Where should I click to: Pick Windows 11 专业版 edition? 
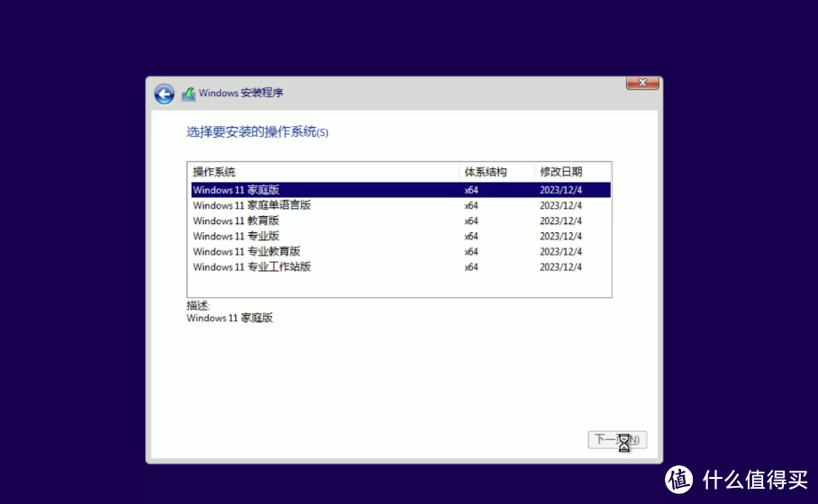[x=401, y=236]
